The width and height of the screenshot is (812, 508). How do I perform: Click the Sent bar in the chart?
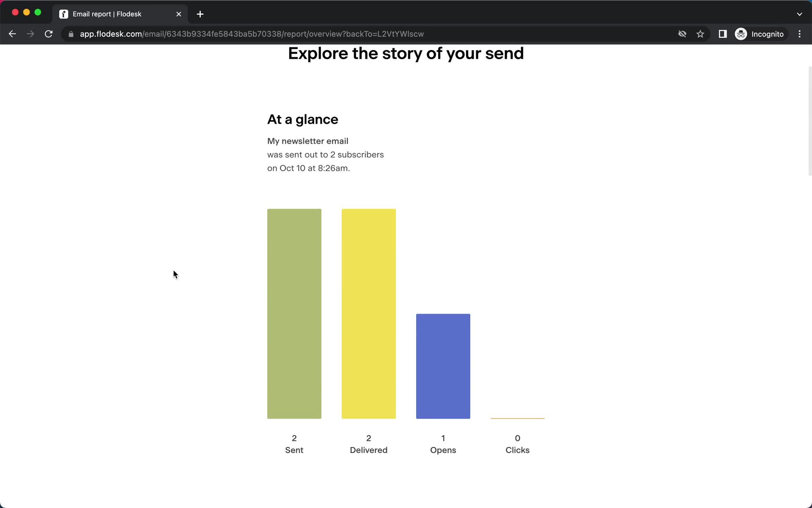pos(295,314)
